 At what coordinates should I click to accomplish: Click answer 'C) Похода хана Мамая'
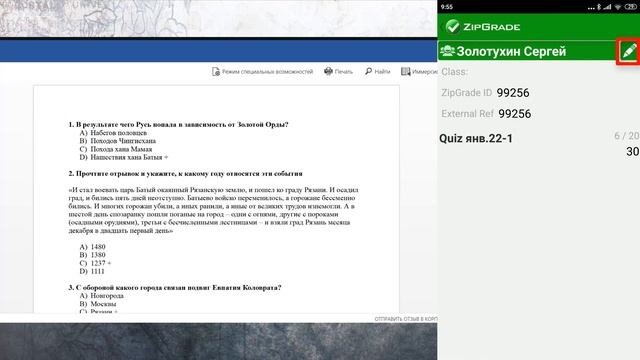116,149
